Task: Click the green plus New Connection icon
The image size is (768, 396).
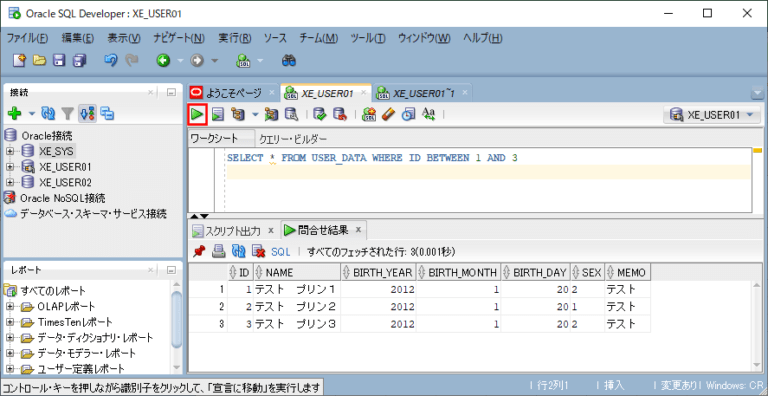Action: (15, 114)
